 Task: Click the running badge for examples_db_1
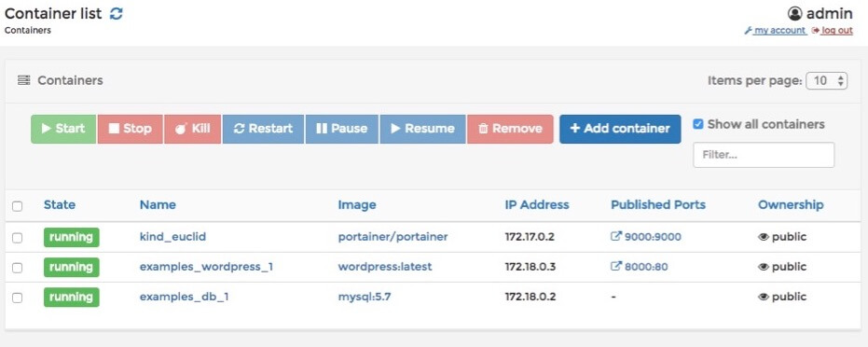(72, 298)
